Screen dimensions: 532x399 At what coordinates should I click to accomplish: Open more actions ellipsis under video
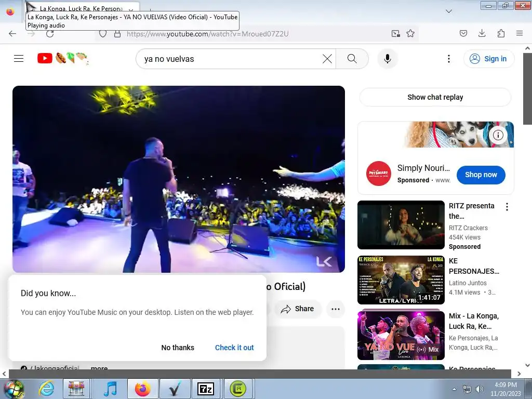(x=335, y=309)
